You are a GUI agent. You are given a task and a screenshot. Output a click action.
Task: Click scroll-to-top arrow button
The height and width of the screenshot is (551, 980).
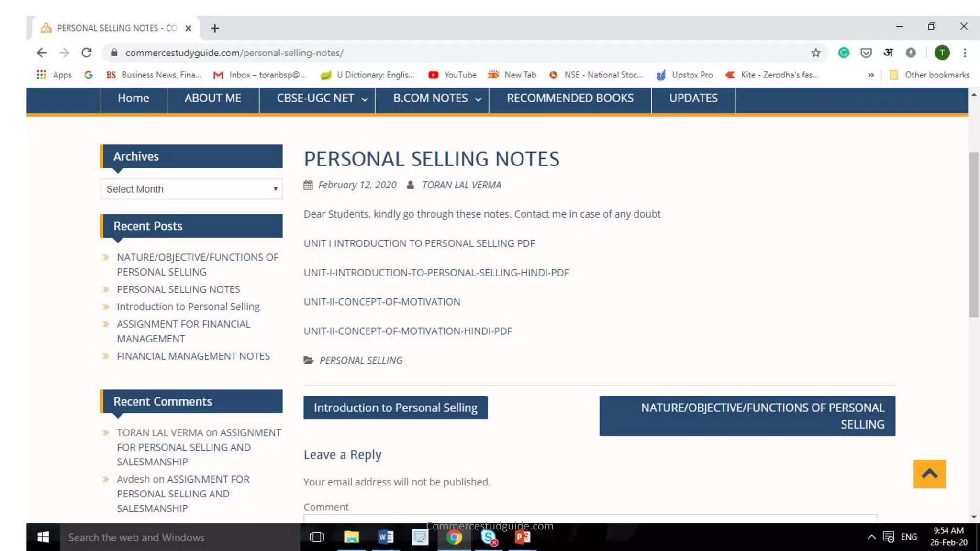929,474
